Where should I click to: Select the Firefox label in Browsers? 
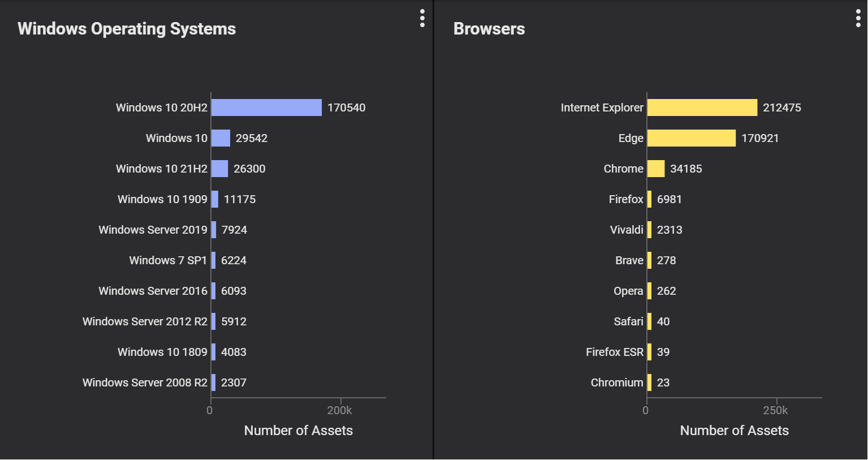(x=626, y=199)
